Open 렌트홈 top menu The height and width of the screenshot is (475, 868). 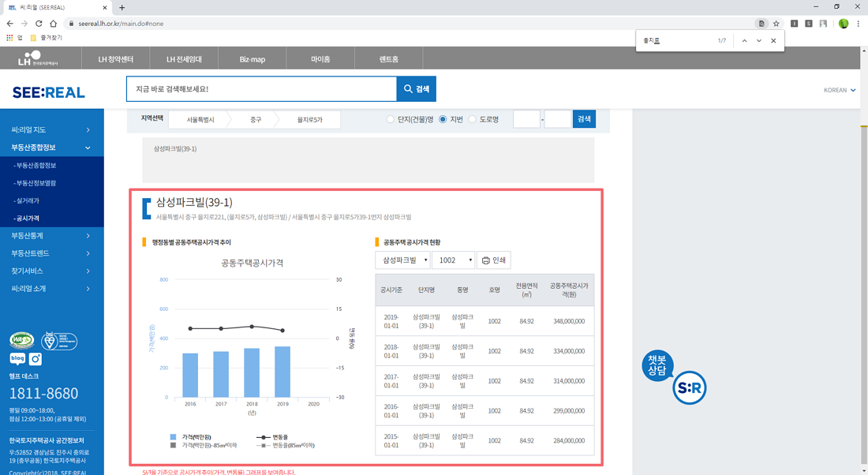[x=388, y=58]
